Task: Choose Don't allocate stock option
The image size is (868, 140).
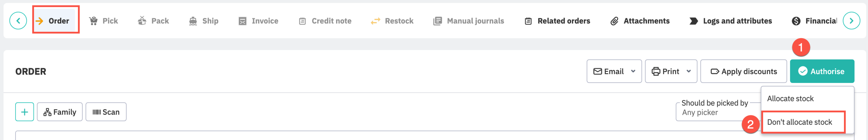Action: point(799,122)
